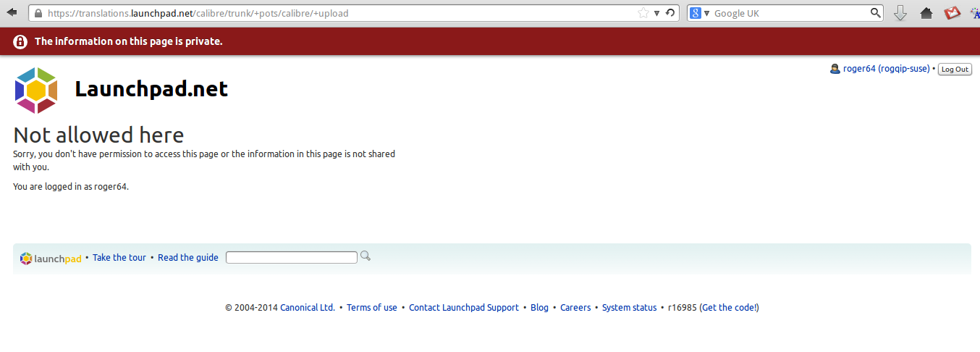Open the Gmail envelope toolbar icon

click(x=952, y=13)
